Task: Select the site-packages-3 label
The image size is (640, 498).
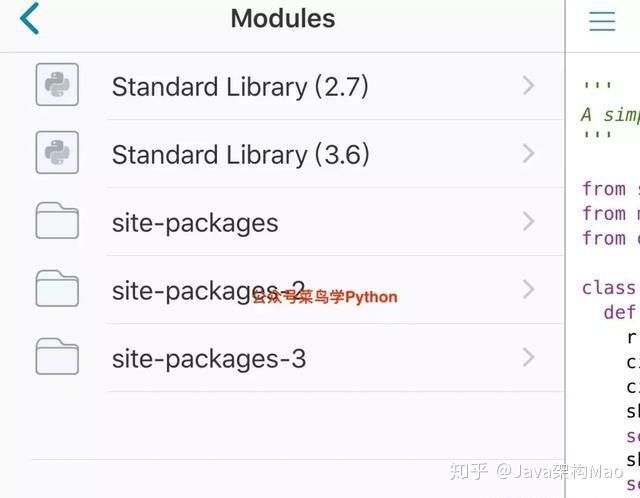Action: [x=209, y=359]
